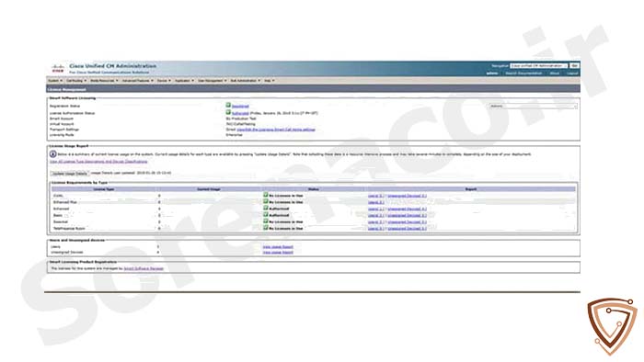
Task: Click the green status icon in Basic row
Action: (266, 214)
